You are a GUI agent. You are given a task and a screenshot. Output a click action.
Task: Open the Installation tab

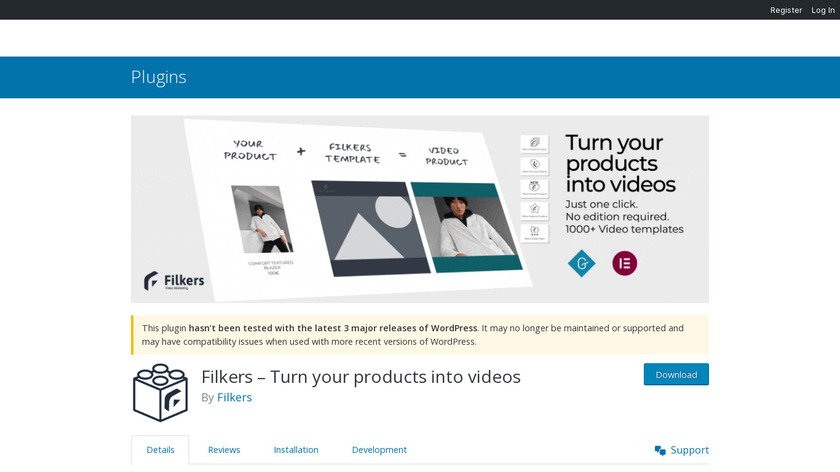[x=296, y=450]
